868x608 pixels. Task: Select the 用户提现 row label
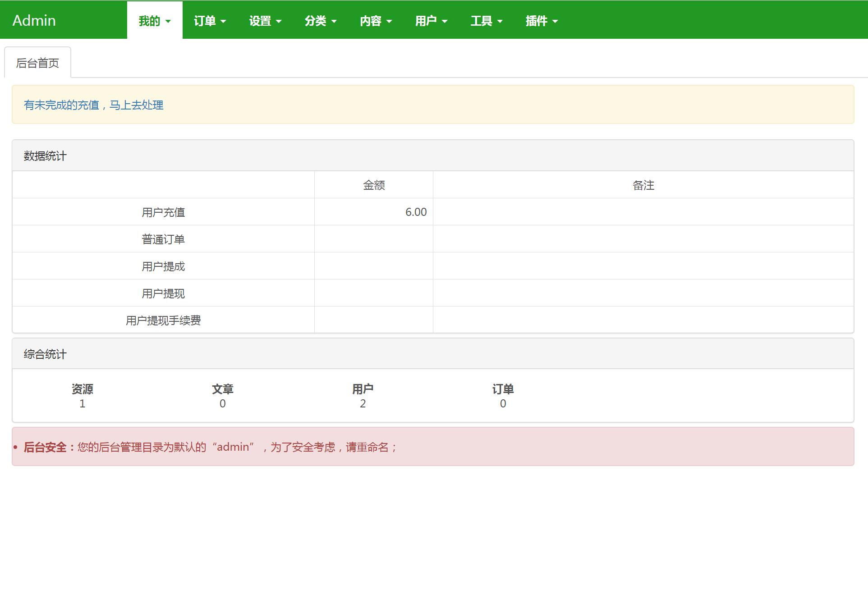click(163, 293)
